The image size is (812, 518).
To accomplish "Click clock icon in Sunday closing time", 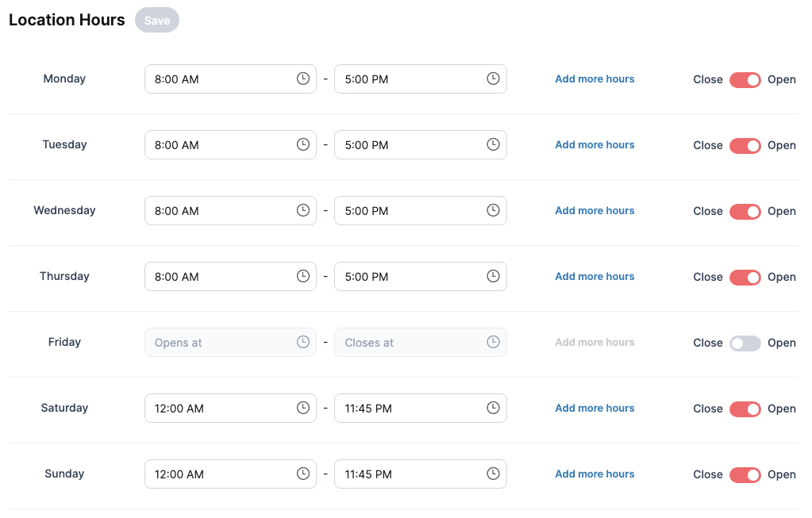I will [x=493, y=474].
